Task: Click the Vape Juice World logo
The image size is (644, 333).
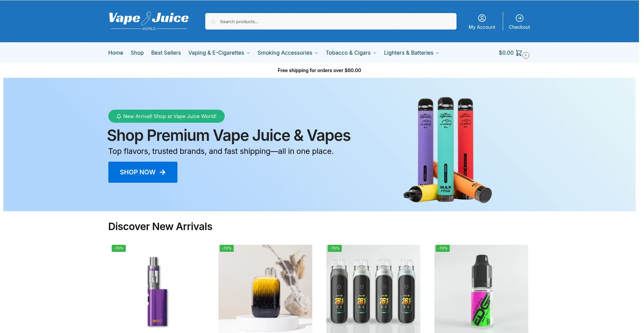Action: pyautogui.click(x=149, y=21)
